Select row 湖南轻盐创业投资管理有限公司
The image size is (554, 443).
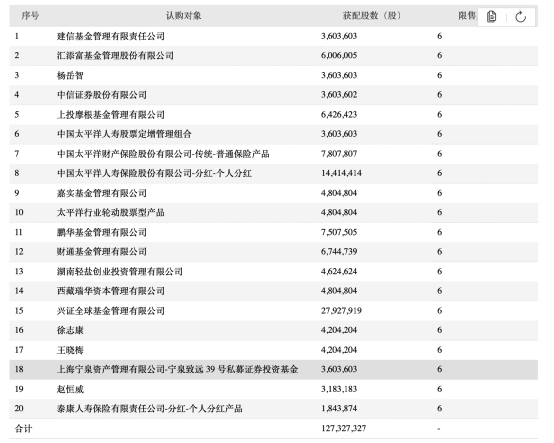coord(274,271)
